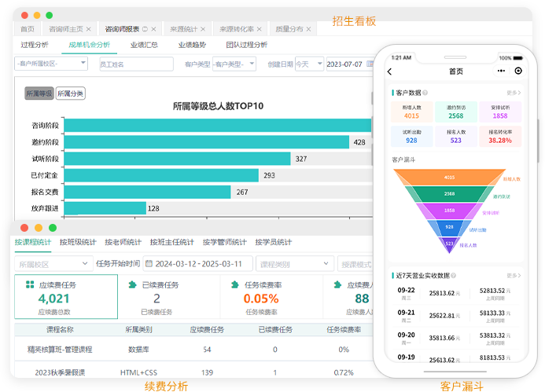This screenshot has height=392, width=545.
Task: Tap the 邀约到访 2568 card
Action: pyautogui.click(x=455, y=112)
